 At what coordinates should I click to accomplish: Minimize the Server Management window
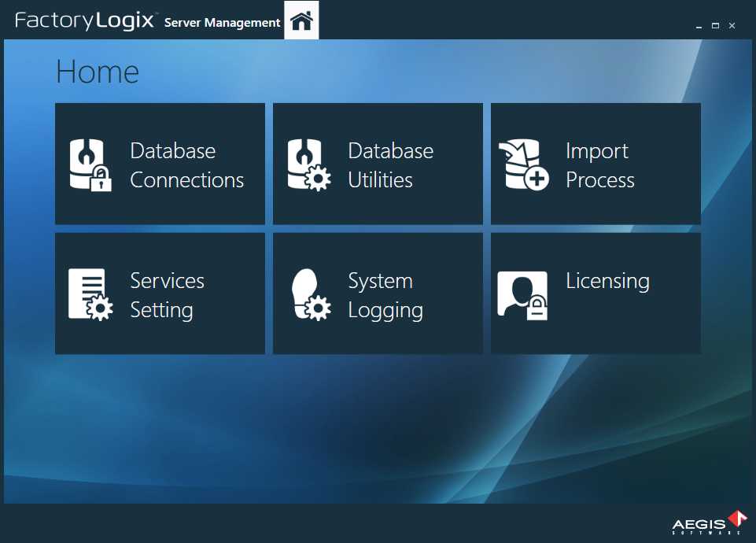(x=699, y=25)
